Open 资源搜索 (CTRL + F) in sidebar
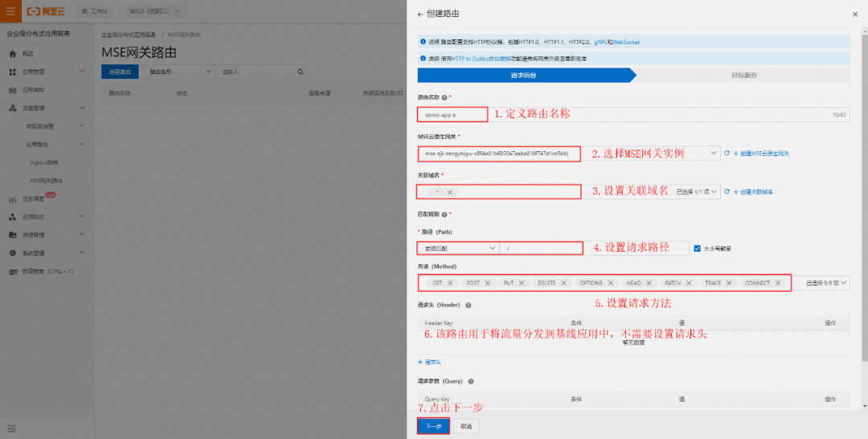The width and height of the screenshot is (868, 439). (x=47, y=271)
